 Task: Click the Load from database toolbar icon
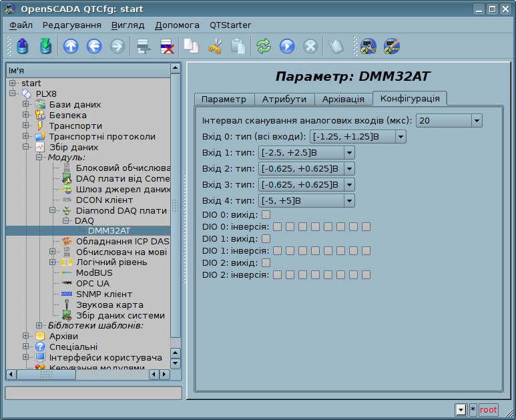[23, 46]
